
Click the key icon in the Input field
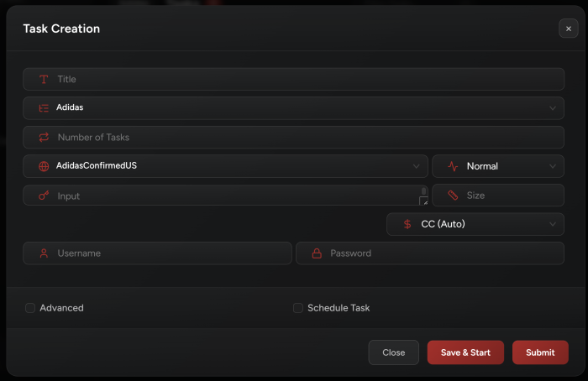tap(44, 196)
